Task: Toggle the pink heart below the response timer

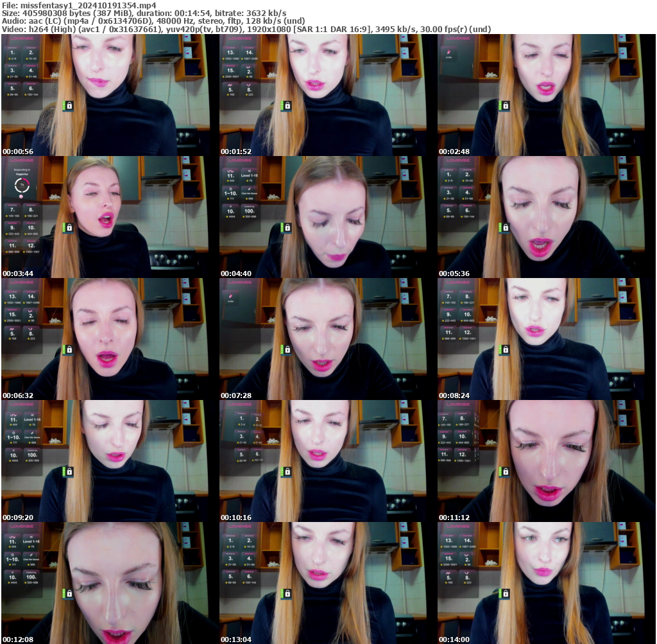Action: [x=21, y=196]
